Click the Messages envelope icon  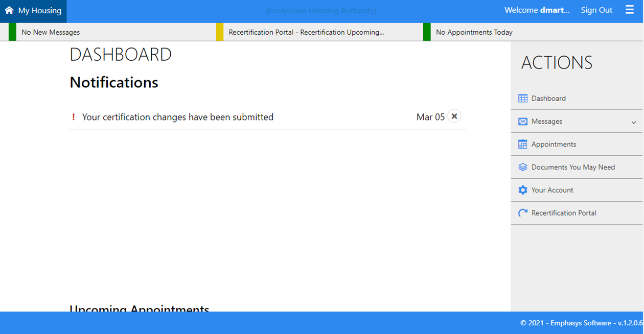point(522,122)
